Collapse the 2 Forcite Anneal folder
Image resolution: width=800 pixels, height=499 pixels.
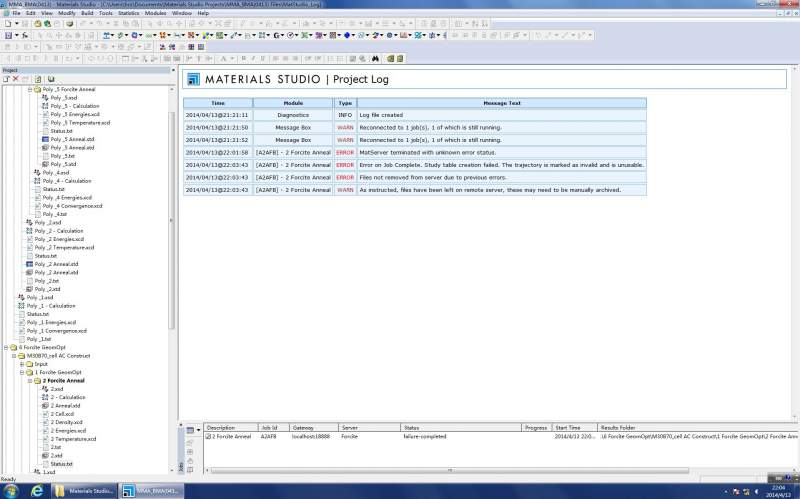(30, 381)
